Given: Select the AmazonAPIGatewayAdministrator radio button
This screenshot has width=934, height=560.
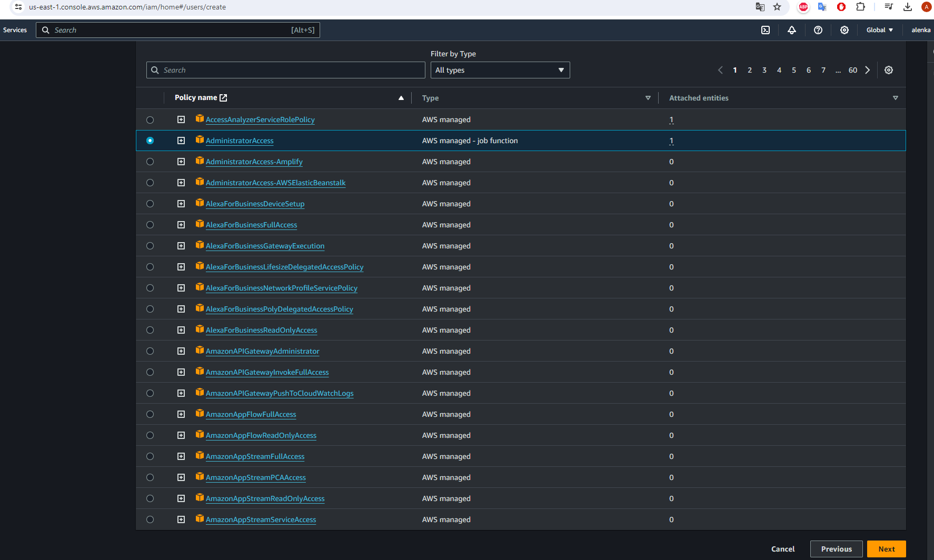Looking at the screenshot, I should pyautogui.click(x=150, y=351).
